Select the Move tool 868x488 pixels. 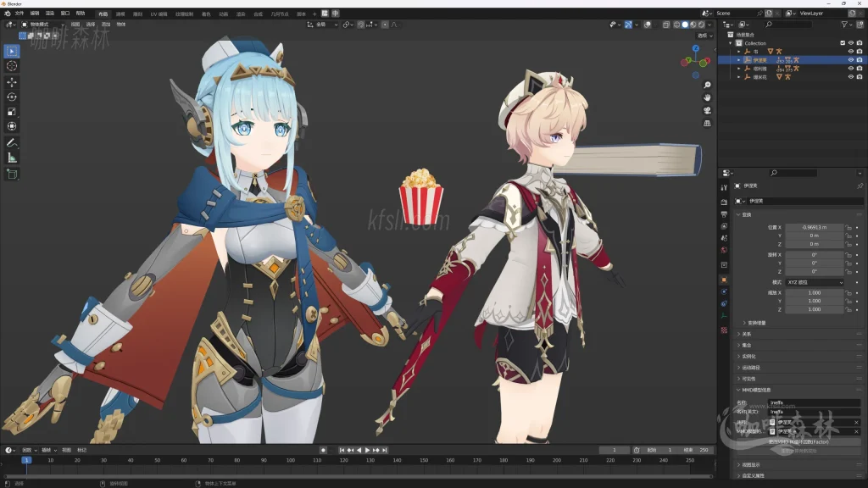12,82
